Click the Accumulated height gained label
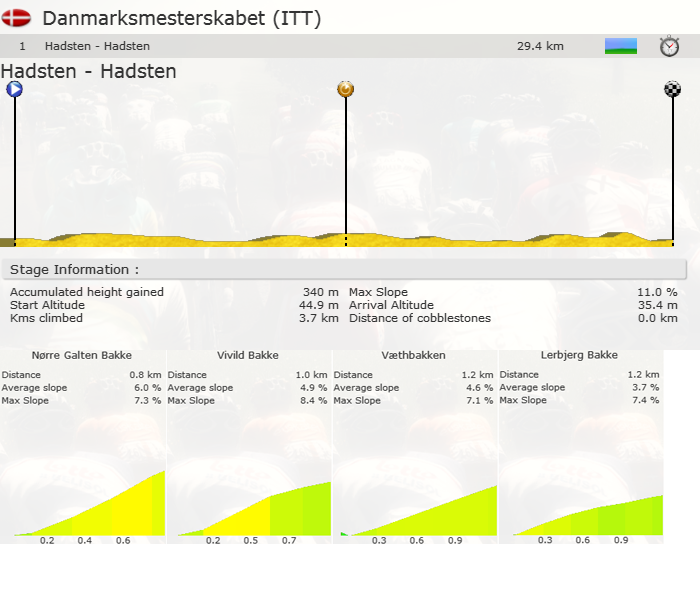This screenshot has width=700, height=613. click(87, 292)
